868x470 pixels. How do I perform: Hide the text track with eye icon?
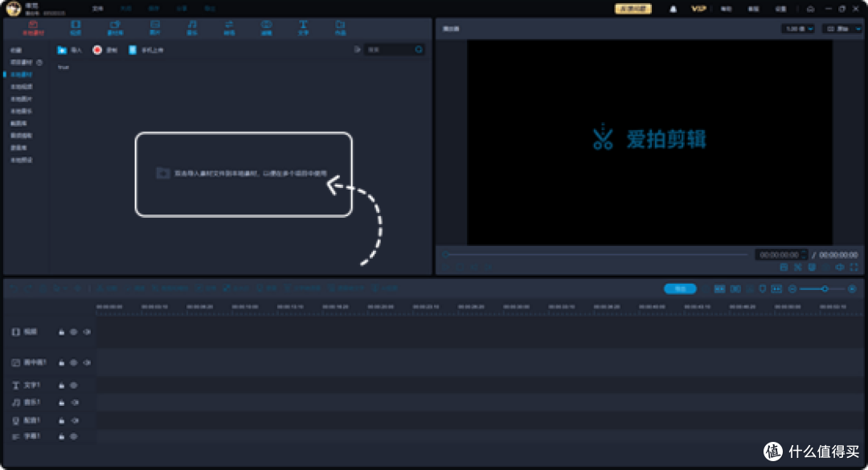coord(74,386)
